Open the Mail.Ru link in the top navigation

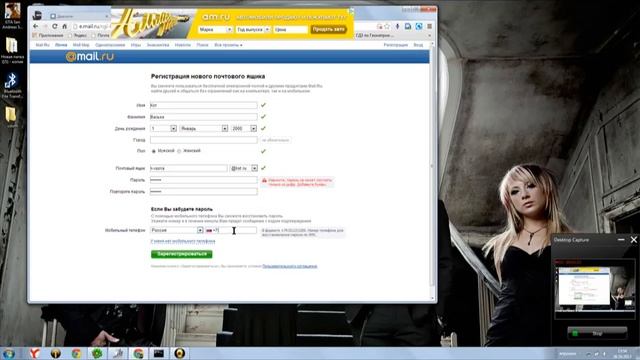(x=42, y=45)
